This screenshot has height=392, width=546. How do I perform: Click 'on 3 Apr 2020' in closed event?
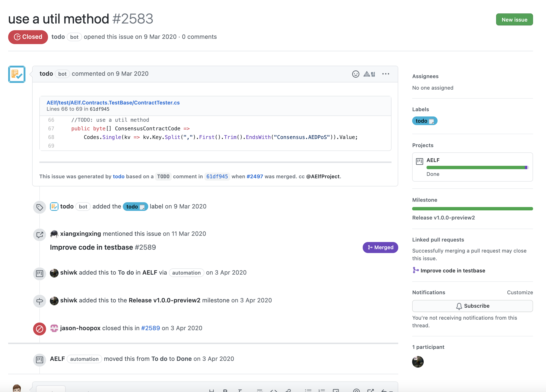[x=182, y=328]
